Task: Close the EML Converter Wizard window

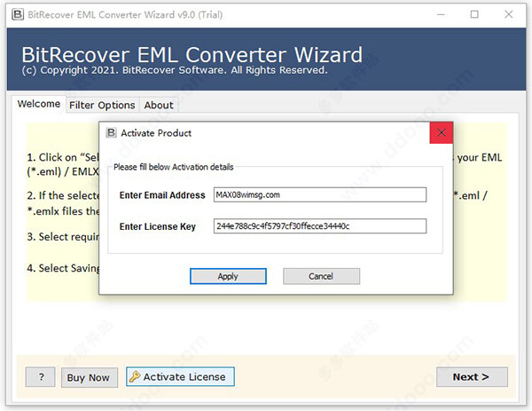Action: tap(508, 14)
